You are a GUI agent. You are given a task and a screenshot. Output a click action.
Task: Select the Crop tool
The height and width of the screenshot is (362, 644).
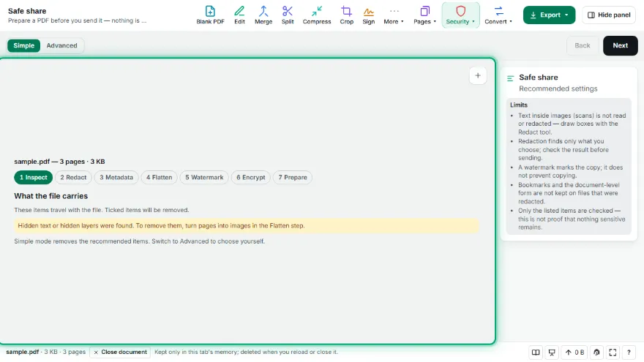[x=346, y=15]
